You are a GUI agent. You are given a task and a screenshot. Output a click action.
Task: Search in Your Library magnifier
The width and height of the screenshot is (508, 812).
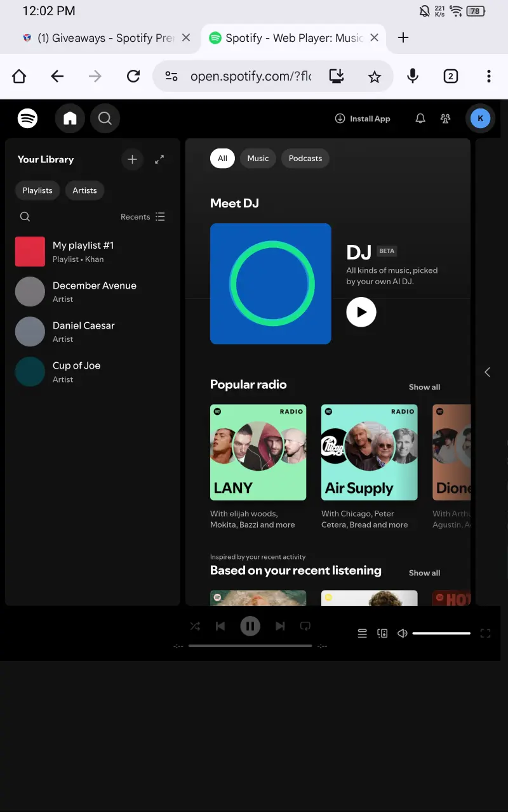point(25,216)
